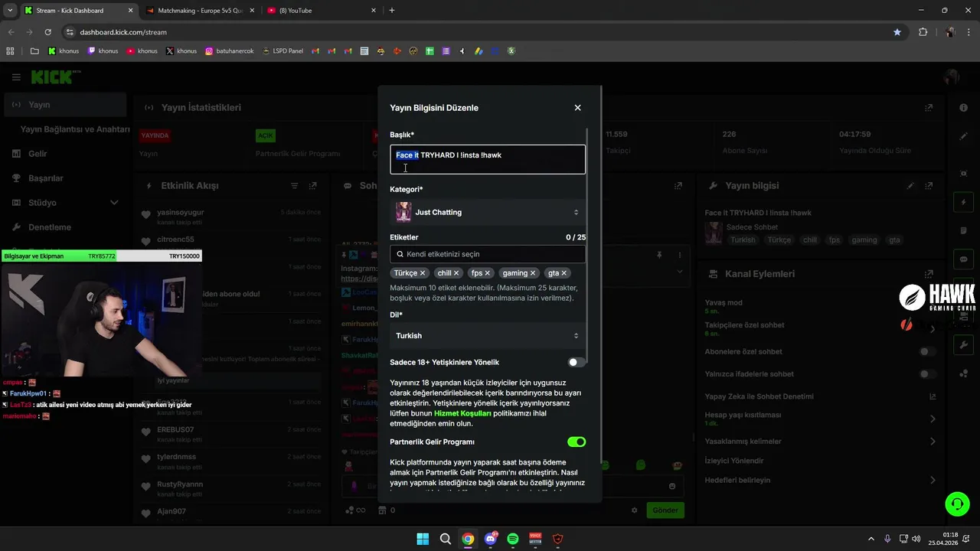Click the lightning bolt icon in right rail
980x551 pixels.
coord(964,203)
